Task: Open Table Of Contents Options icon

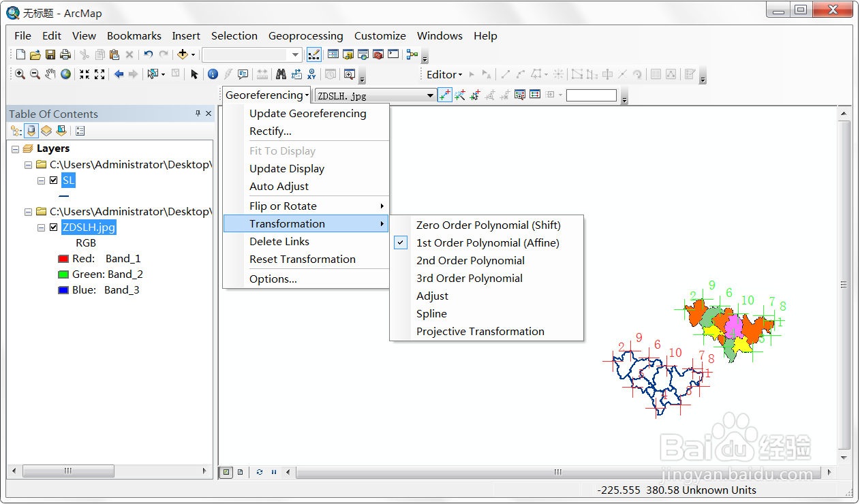Action: click(80, 131)
